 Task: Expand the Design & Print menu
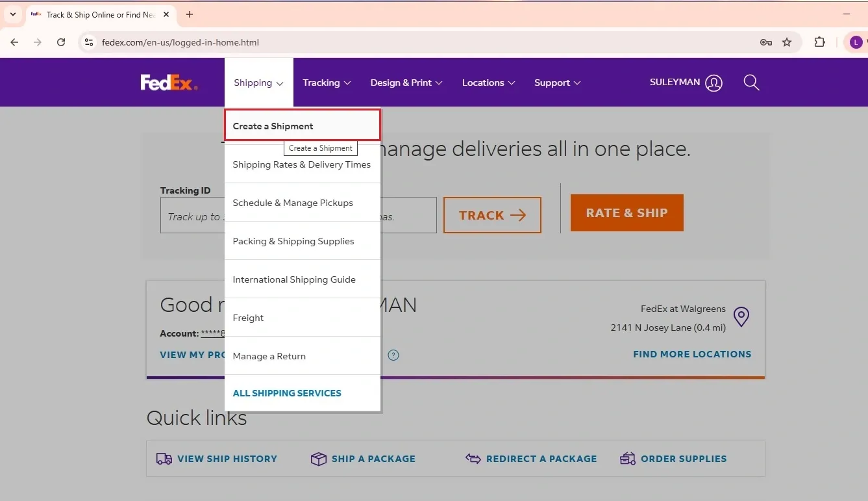point(406,83)
